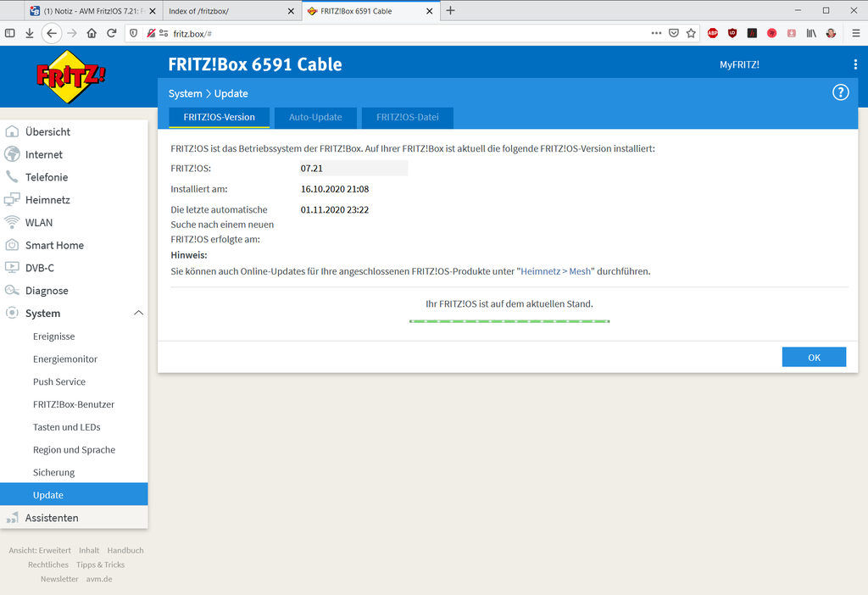Follow the Heimnetz > Mesh link
This screenshot has height=595, width=868.
click(556, 271)
